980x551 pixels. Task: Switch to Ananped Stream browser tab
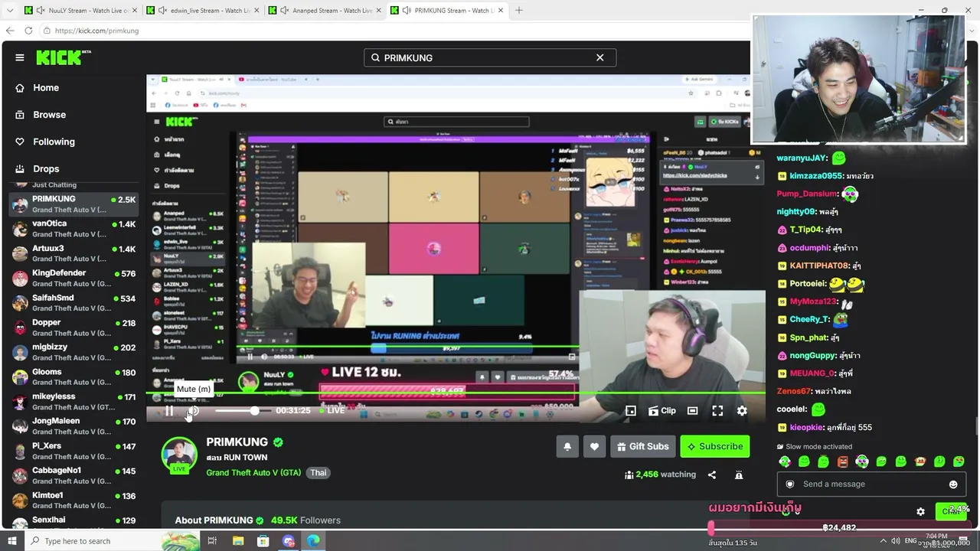coord(324,11)
